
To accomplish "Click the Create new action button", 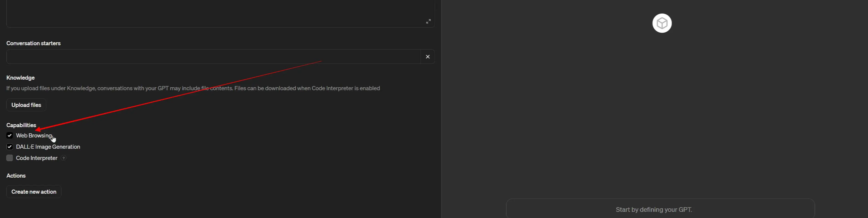I will (34, 192).
